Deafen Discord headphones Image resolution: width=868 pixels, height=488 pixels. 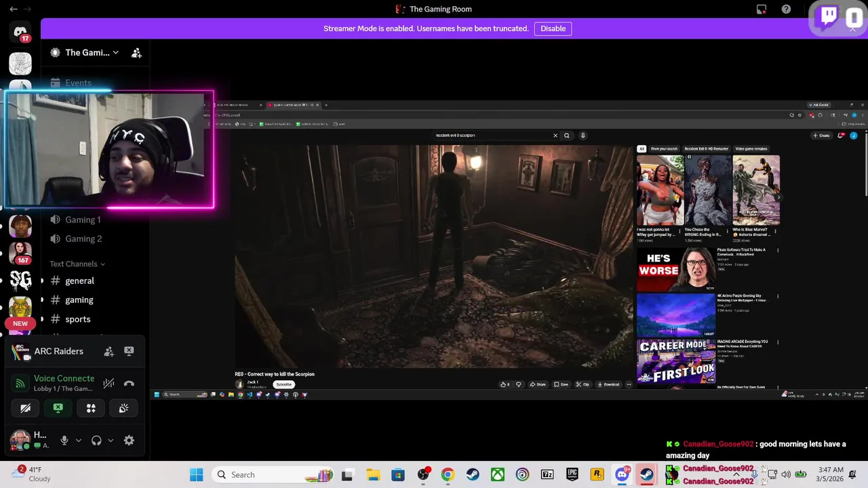(96, 441)
